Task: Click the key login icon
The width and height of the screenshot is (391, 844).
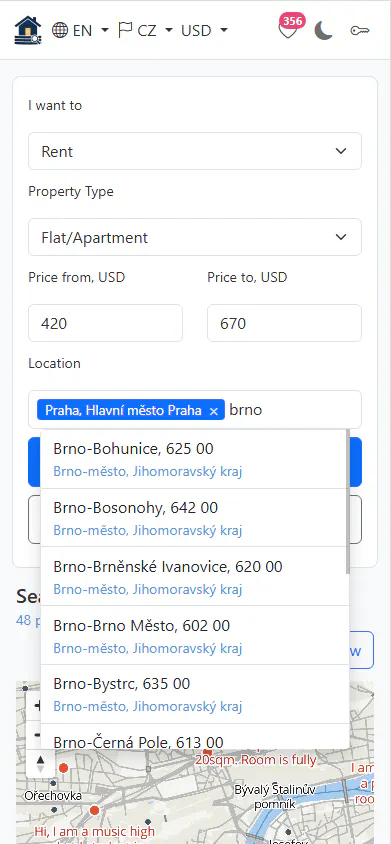Action: pos(360,31)
